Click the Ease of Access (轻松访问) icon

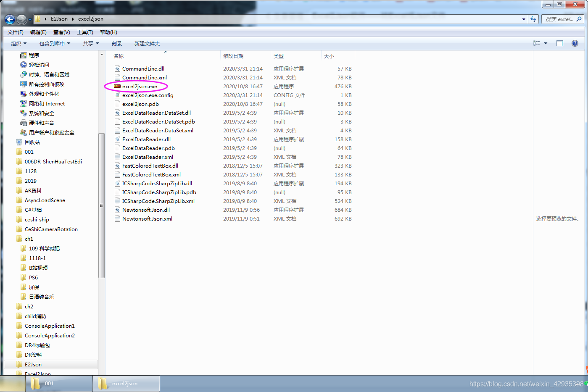tap(24, 65)
